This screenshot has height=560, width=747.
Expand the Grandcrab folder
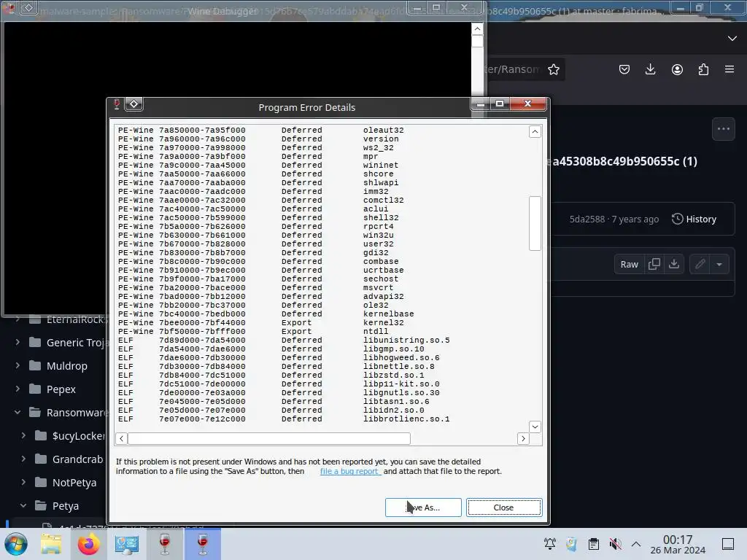pos(23,459)
